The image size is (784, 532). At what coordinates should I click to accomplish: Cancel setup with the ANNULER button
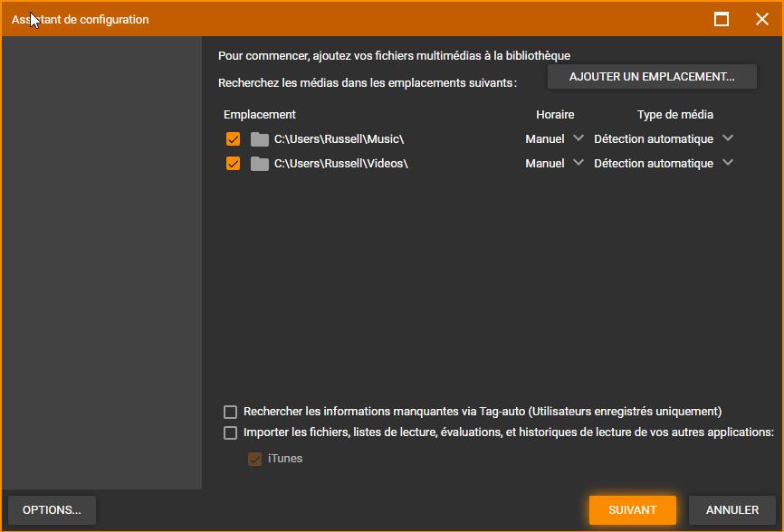click(x=731, y=510)
